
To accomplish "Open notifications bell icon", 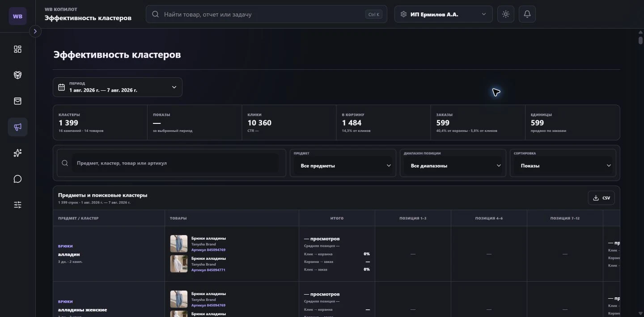I will pyautogui.click(x=527, y=14).
